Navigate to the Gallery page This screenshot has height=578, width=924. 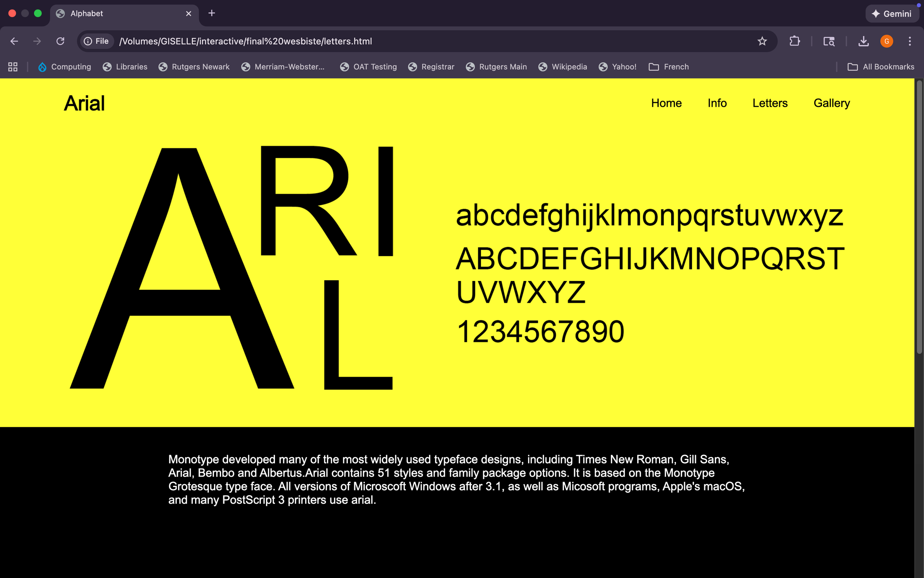(831, 103)
